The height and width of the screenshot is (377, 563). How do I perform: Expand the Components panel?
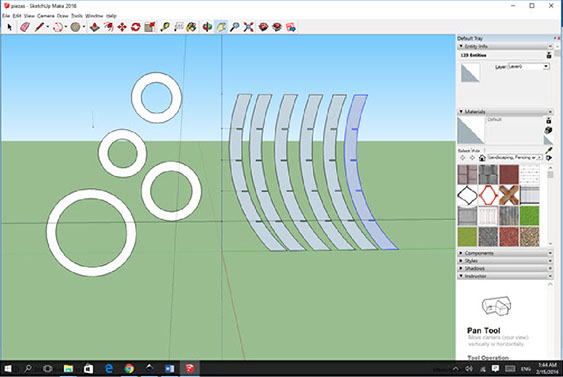[x=461, y=253]
